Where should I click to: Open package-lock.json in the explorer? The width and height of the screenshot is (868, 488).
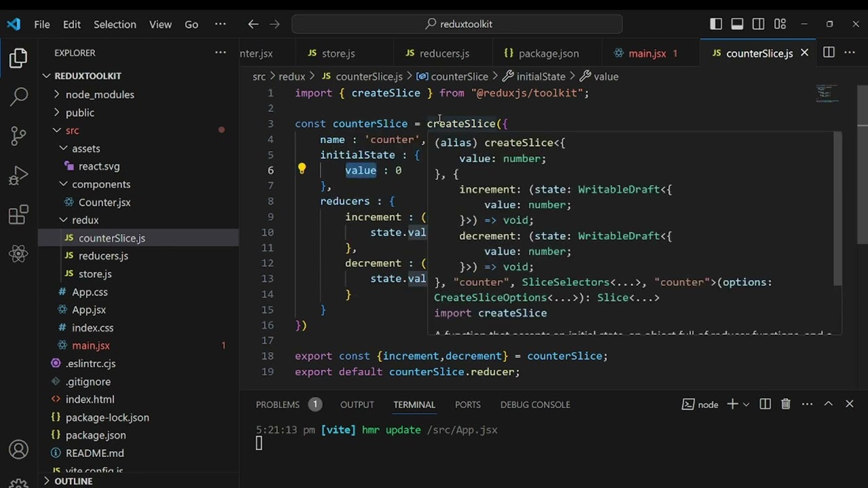(139, 418)
